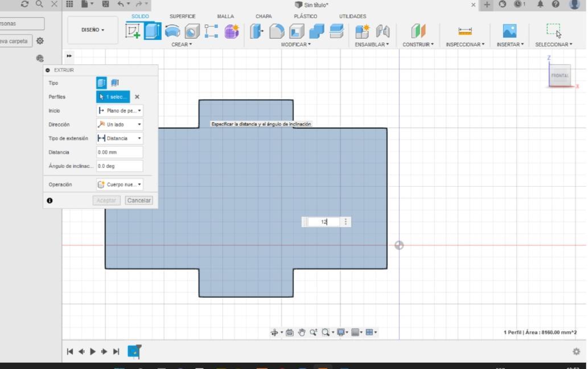Screen dimensions: 588x369
Task: Select the Hole tool icon
Action: point(192,31)
